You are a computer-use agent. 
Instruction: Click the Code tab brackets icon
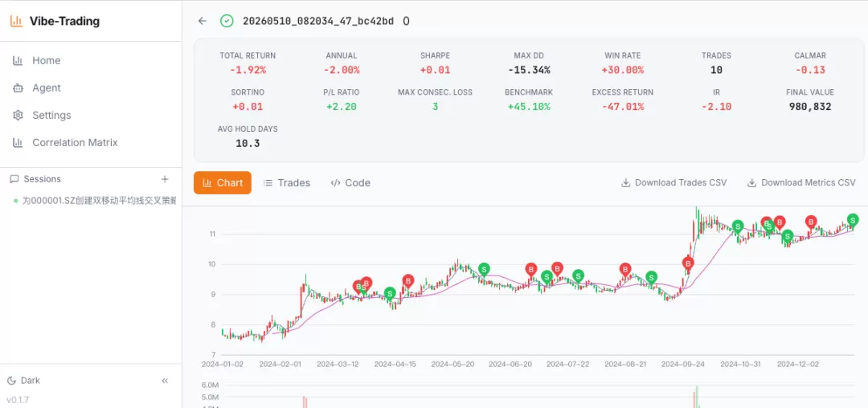click(x=335, y=183)
